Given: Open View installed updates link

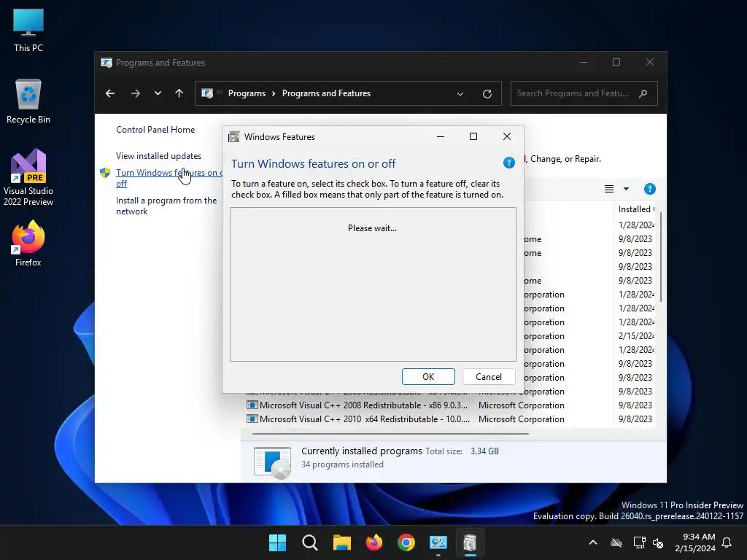Looking at the screenshot, I should click(158, 156).
